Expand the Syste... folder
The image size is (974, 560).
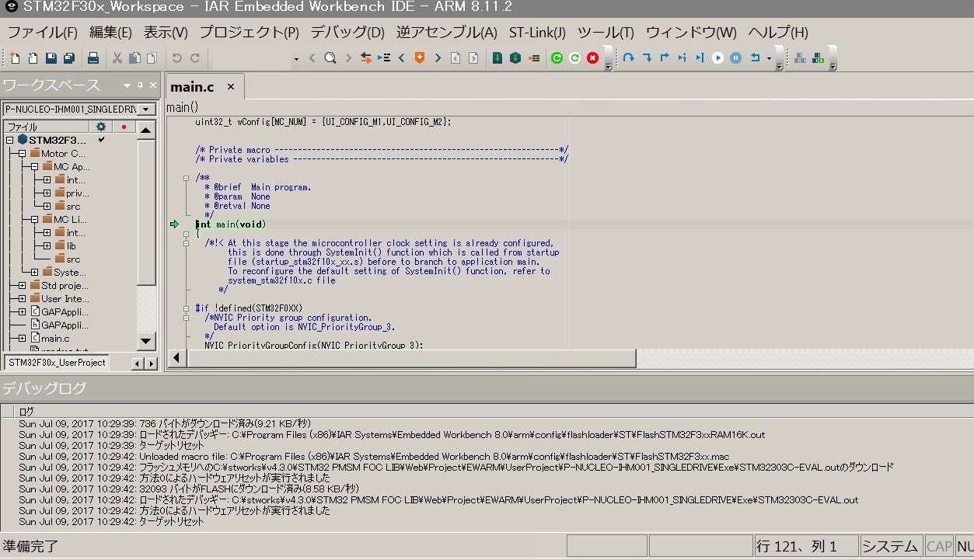35,272
